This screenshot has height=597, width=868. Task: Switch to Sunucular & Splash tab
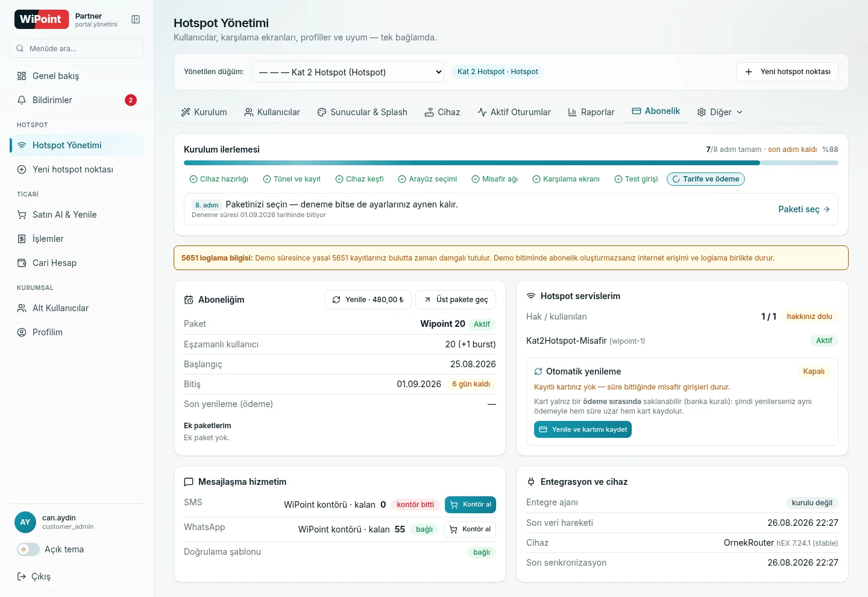362,112
